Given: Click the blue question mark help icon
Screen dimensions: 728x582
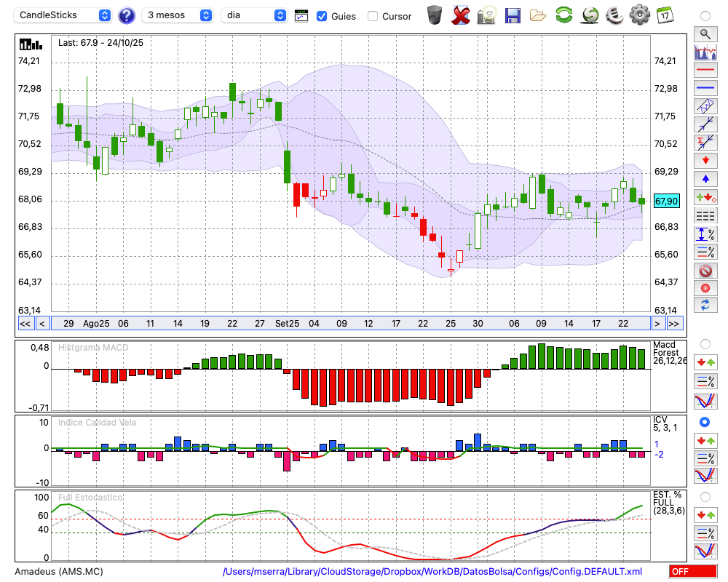Looking at the screenshot, I should point(126,16).
